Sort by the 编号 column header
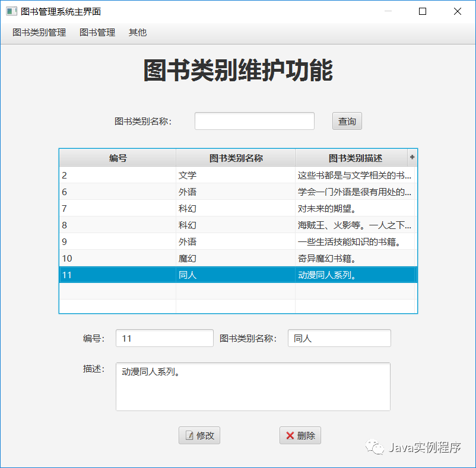Screen dimensions: 476x468 tap(118, 158)
